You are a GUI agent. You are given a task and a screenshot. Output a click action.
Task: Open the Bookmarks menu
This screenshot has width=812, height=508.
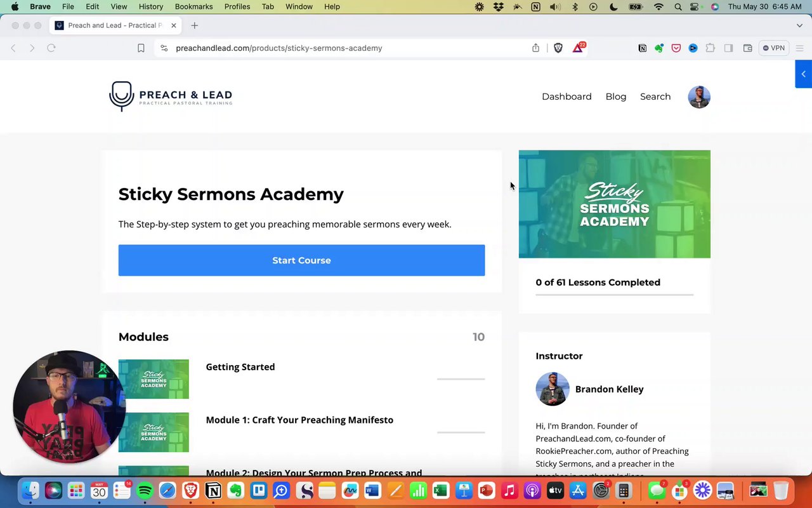193,6
